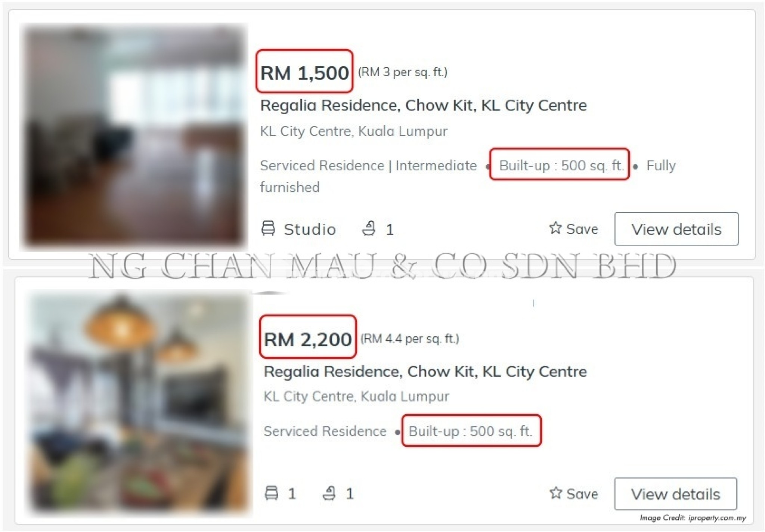Viewport: 765px width, 532px height.
Task: Click the bed icon beside Studio
Action: (x=268, y=228)
